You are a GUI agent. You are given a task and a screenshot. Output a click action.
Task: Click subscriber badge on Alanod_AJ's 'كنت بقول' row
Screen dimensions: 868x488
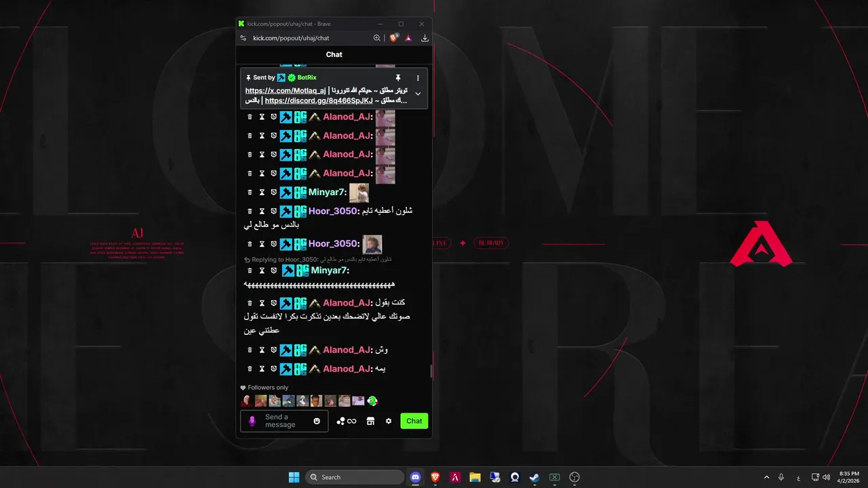tap(315, 303)
